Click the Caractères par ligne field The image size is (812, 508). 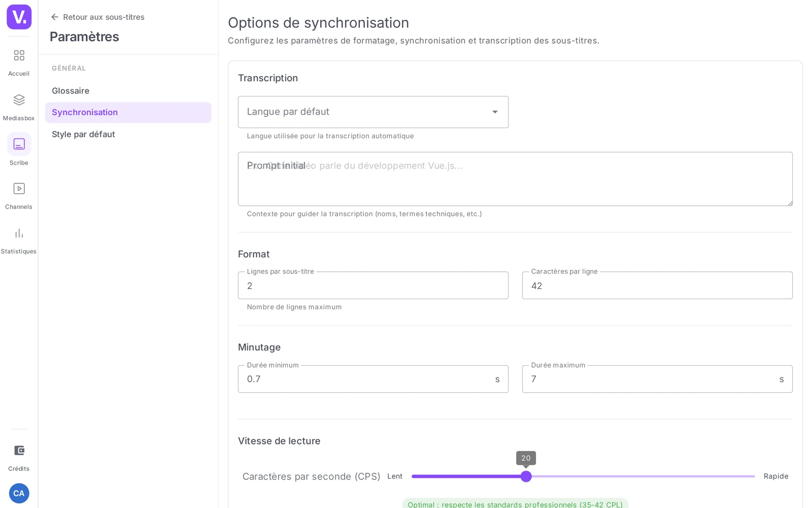[657, 285]
